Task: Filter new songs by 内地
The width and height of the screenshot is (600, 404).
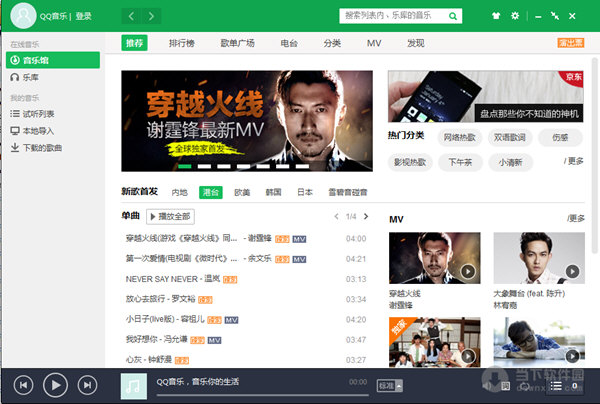Action: tap(179, 192)
